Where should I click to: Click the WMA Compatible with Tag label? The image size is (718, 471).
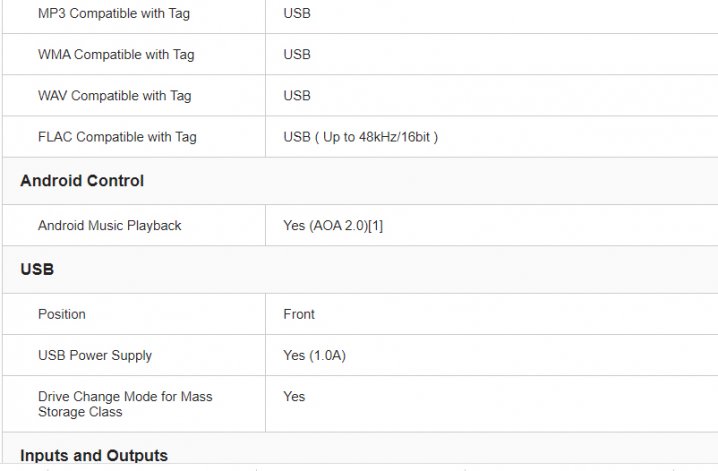pyautogui.click(x=115, y=55)
